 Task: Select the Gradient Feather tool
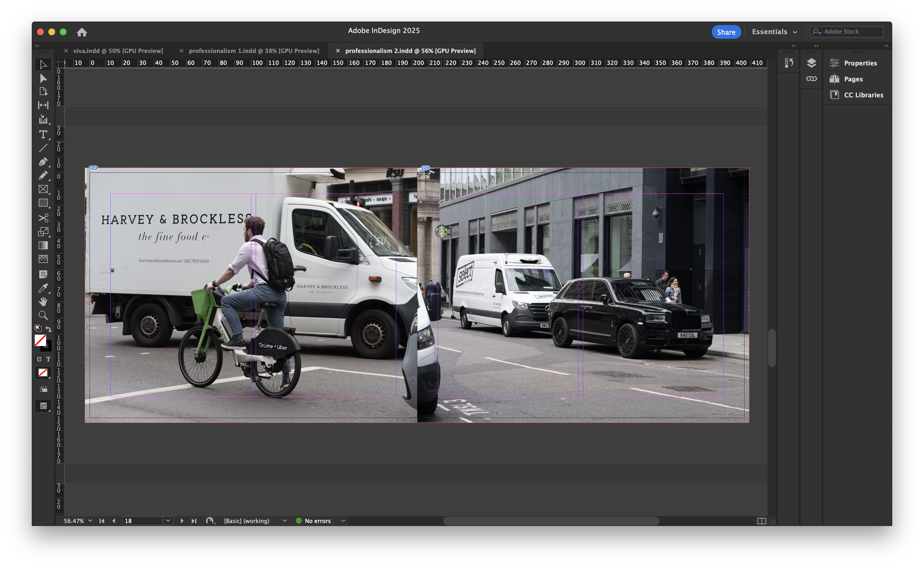coord(43,259)
